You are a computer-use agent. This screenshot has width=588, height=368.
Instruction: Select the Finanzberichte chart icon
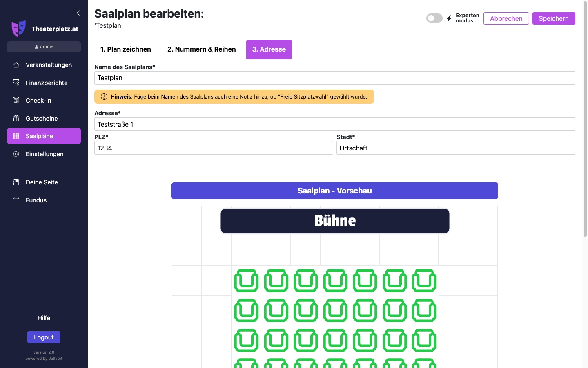click(16, 83)
